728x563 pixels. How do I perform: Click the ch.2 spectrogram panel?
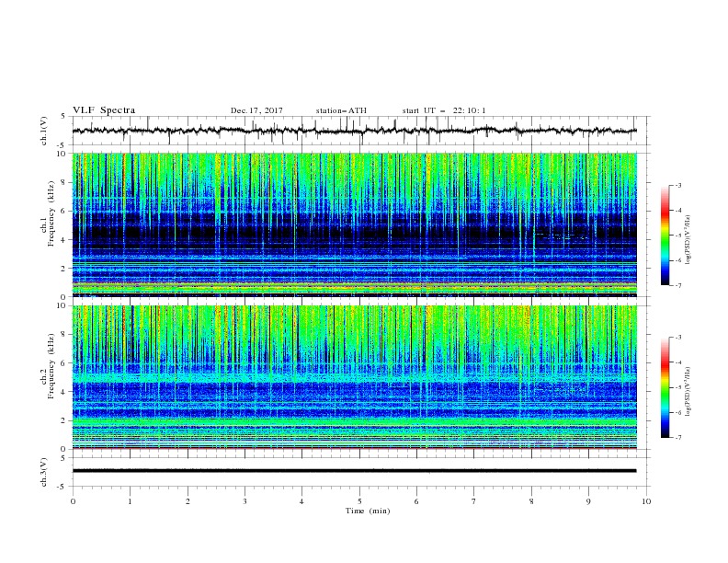[354, 377]
